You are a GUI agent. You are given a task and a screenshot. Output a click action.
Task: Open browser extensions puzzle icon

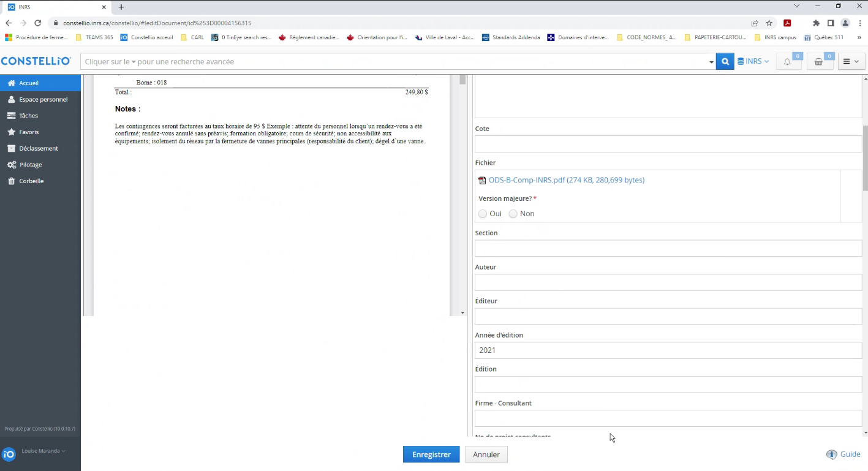[816, 23]
